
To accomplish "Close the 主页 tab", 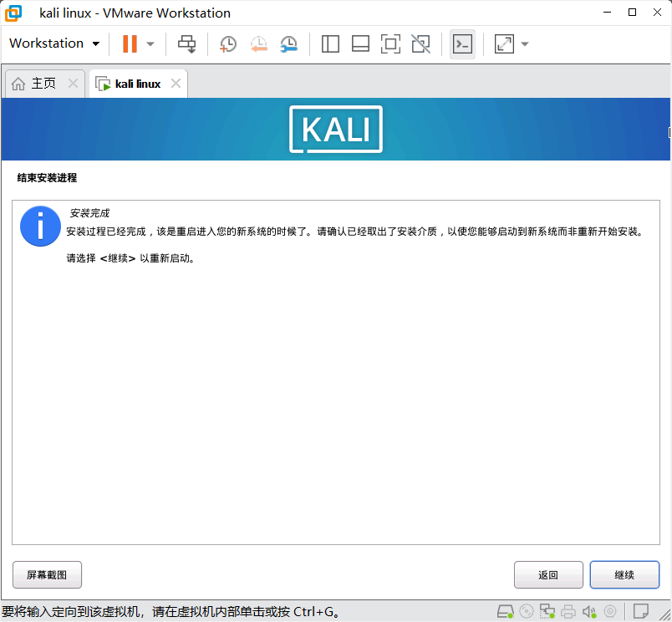I will 74,83.
